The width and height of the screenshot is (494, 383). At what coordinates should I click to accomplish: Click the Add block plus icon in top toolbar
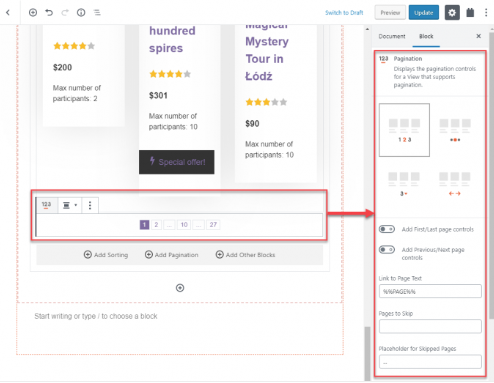pyautogui.click(x=33, y=13)
